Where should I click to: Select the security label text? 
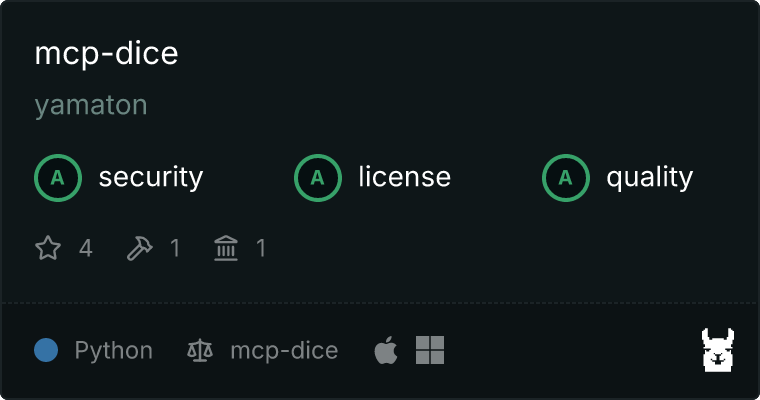tap(151, 177)
